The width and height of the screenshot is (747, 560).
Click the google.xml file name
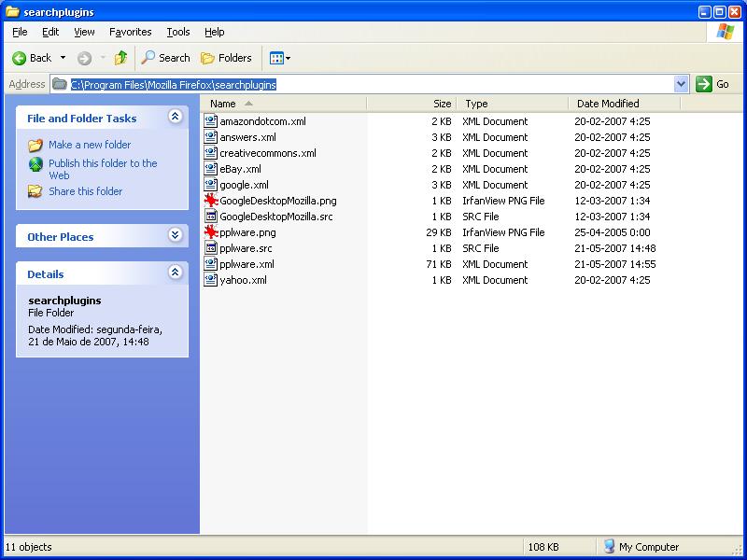click(x=244, y=185)
